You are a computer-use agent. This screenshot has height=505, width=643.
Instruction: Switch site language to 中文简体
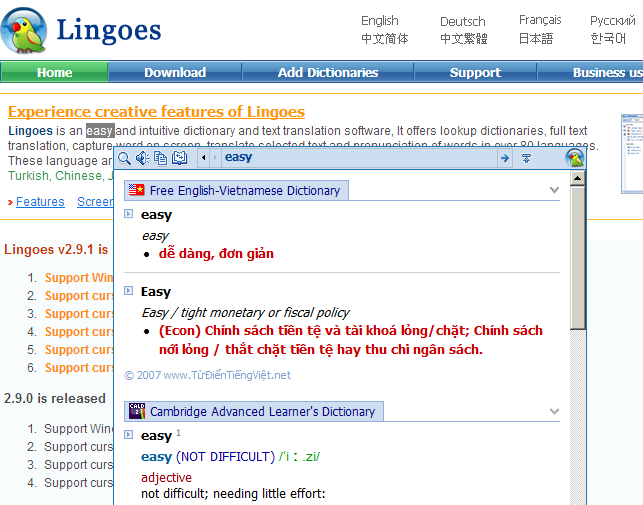[x=385, y=39]
